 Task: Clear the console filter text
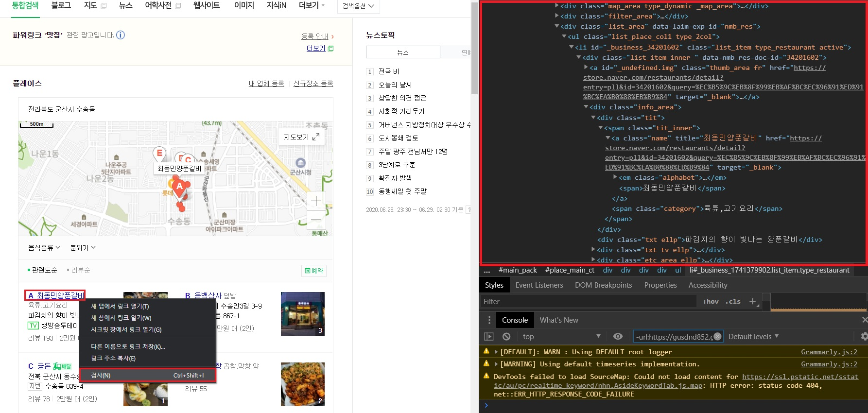(x=717, y=336)
